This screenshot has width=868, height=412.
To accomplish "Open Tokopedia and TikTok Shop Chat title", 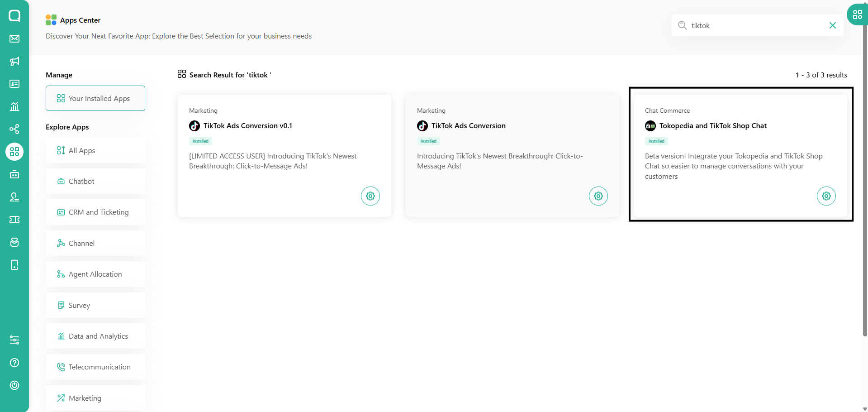I will pyautogui.click(x=713, y=126).
